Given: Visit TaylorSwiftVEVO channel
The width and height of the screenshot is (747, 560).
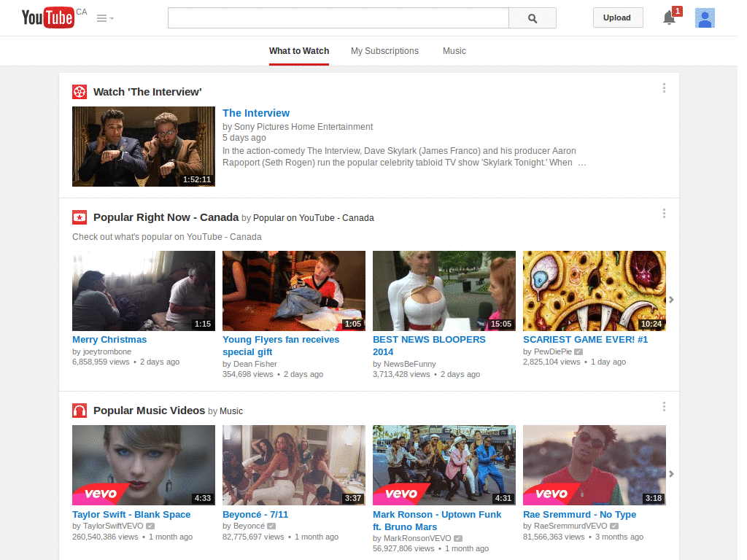Looking at the screenshot, I should (x=113, y=526).
